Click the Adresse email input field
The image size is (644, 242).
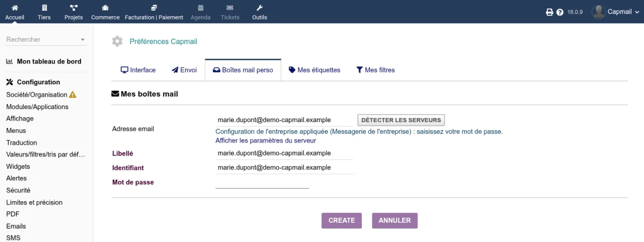click(x=284, y=120)
